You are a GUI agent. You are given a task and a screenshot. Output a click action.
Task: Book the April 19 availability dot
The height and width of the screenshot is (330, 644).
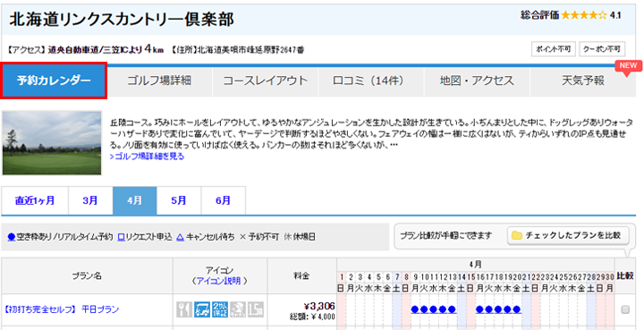click(508, 309)
